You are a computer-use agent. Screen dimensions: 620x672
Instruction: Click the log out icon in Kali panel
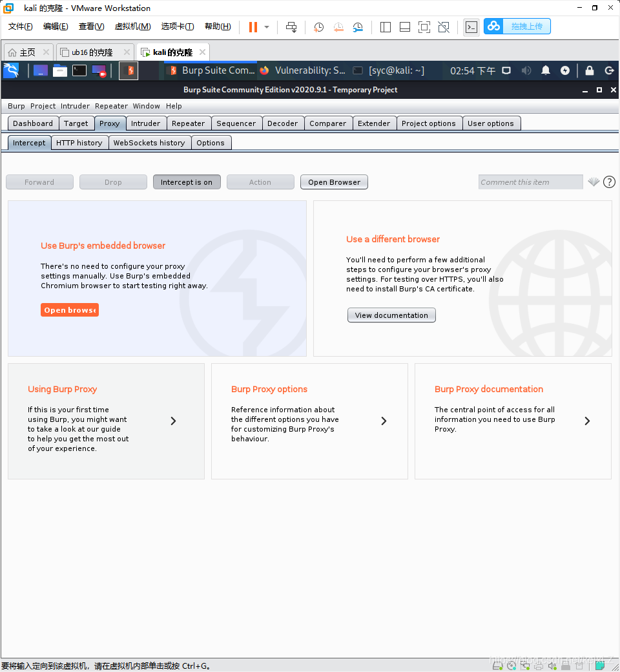point(609,70)
